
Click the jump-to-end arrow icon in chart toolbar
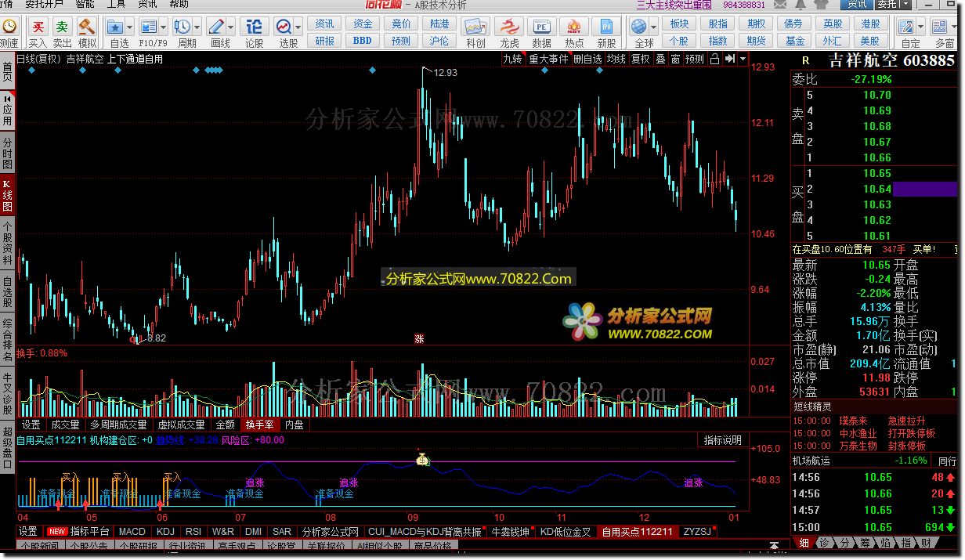pos(729,59)
